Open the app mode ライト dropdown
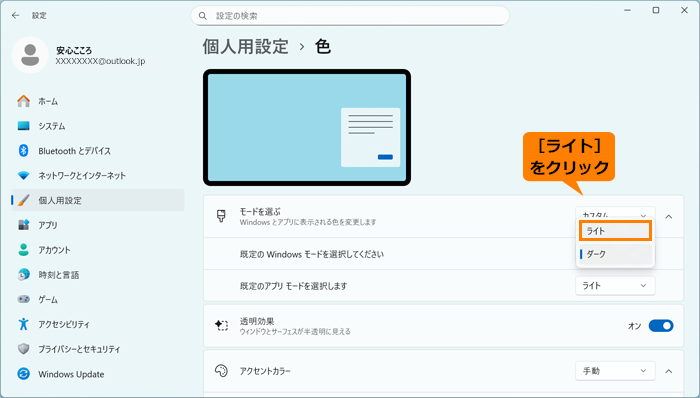 tap(615, 286)
